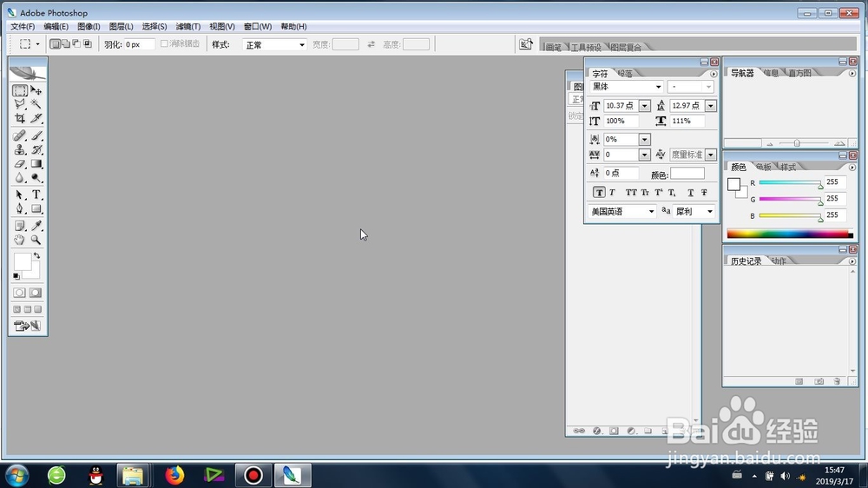
Task: Toggle Strikethrough style
Action: point(704,192)
